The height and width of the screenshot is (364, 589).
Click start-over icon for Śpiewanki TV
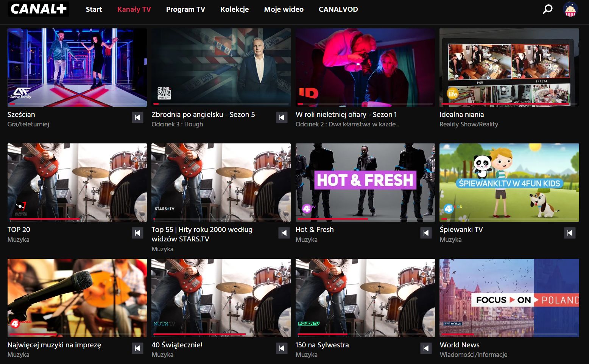tap(570, 233)
